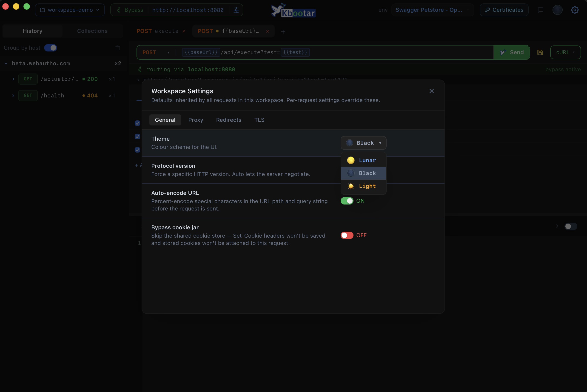Click the trash icon to clear history
587x392 pixels.
[117, 48]
